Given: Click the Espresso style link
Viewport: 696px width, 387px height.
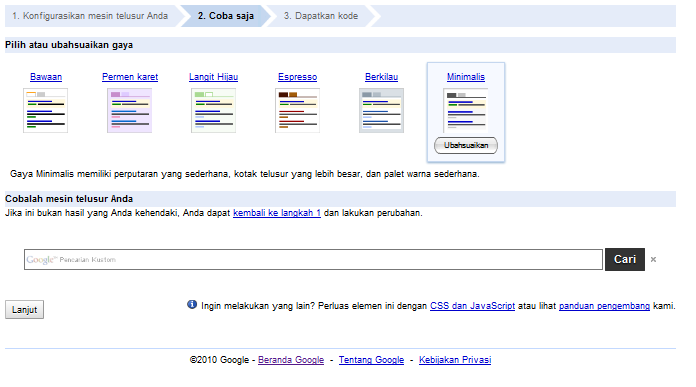Looking at the screenshot, I should point(297,77).
